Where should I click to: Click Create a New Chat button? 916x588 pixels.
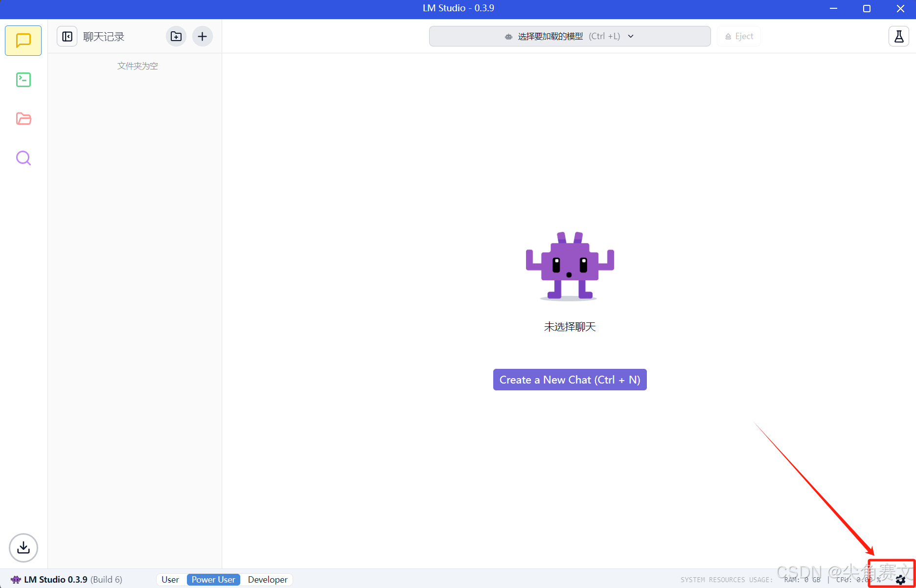570,380
